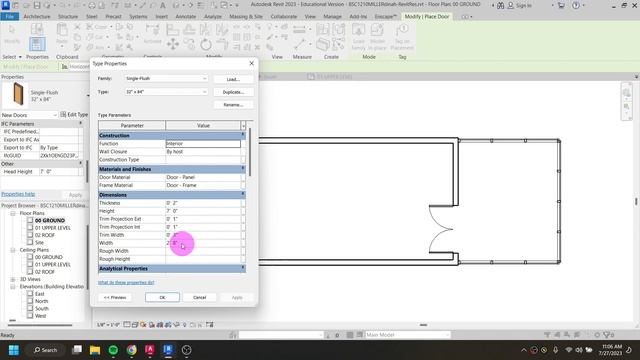Open File Explorer from the taskbar
The image size is (640, 360).
[95, 350]
